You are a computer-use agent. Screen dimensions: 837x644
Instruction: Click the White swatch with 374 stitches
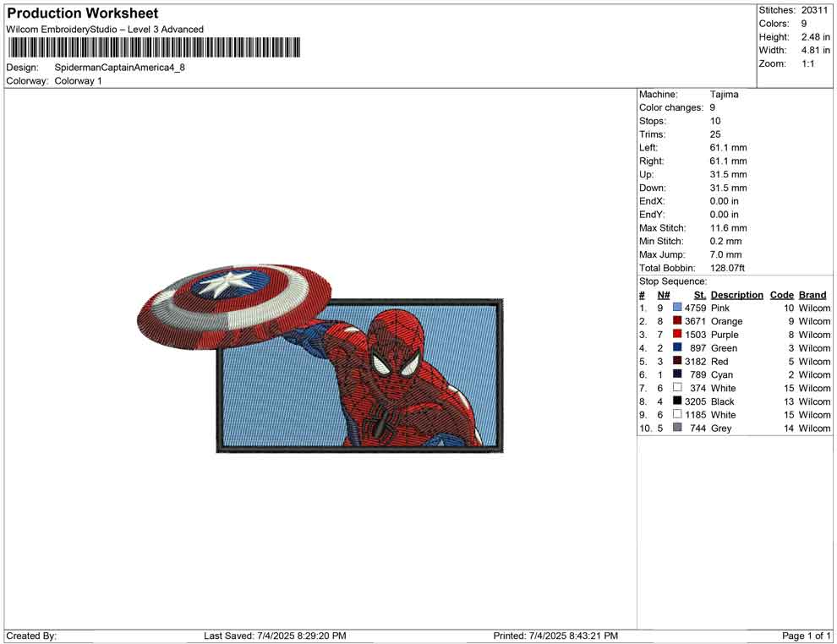(677, 387)
